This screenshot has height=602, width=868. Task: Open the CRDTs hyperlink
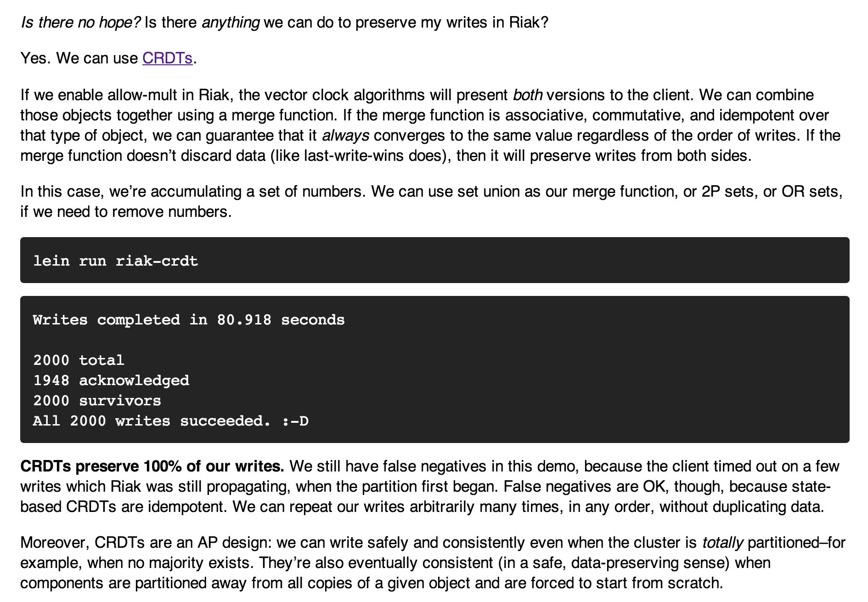167,58
